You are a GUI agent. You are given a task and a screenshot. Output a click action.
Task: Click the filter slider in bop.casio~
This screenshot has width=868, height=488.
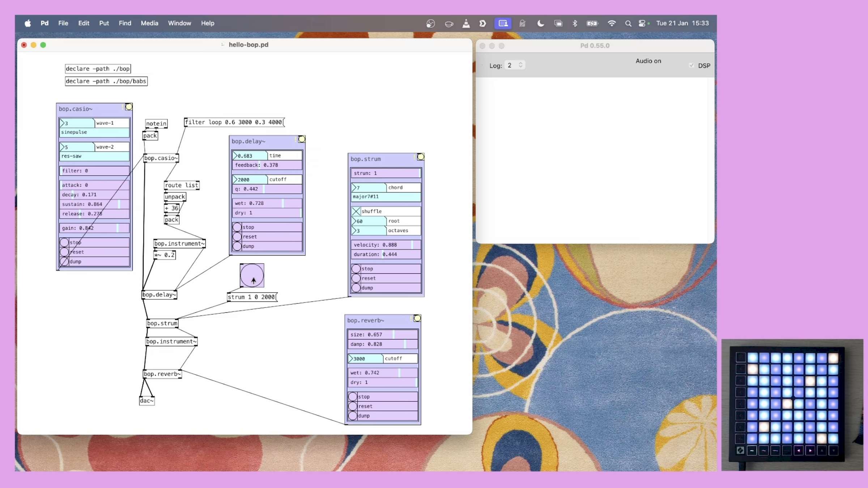(x=94, y=171)
